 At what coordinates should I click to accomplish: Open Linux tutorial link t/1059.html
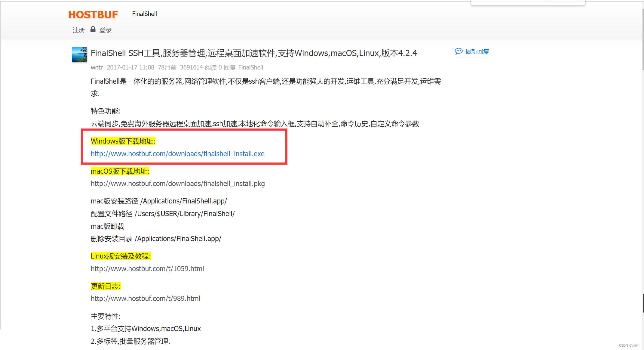(x=147, y=269)
